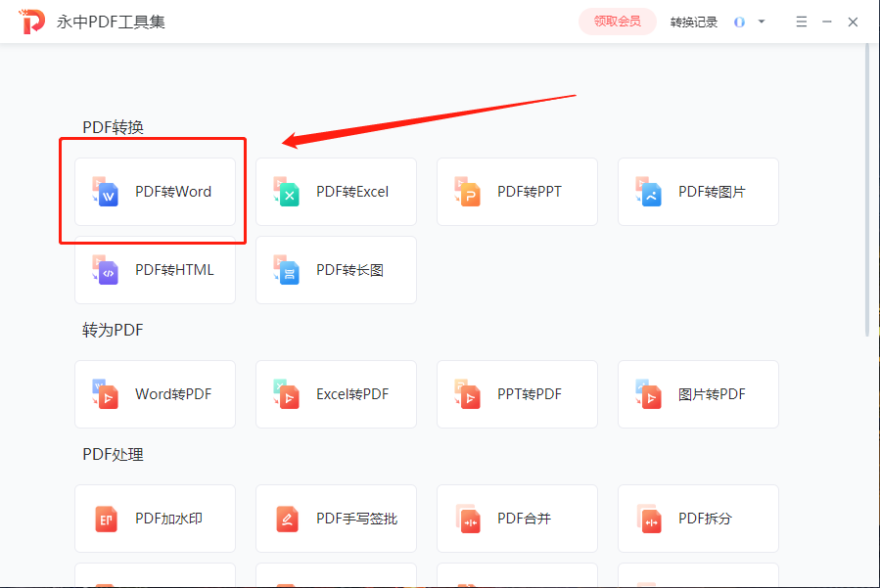Open the PDF转PPT converter icon
The height and width of the screenshot is (588, 880).
coord(468,192)
